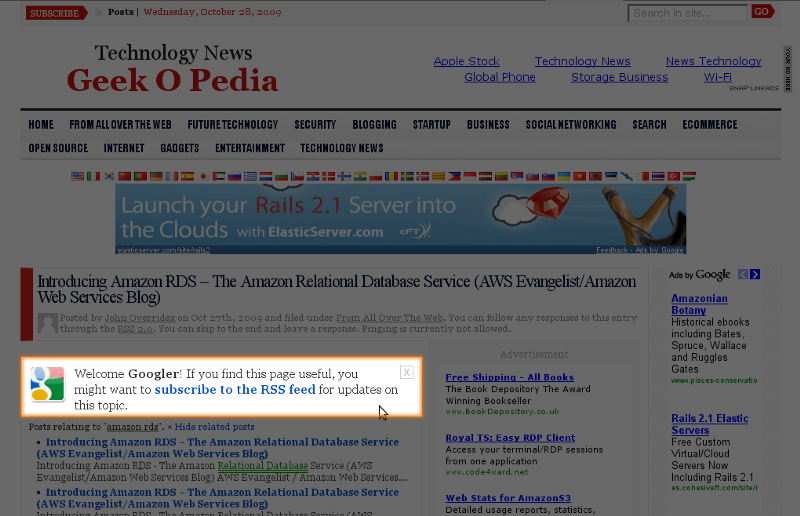This screenshot has width=800, height=516.
Task: Go to next Google ads with right arrow
Action: coord(755,274)
